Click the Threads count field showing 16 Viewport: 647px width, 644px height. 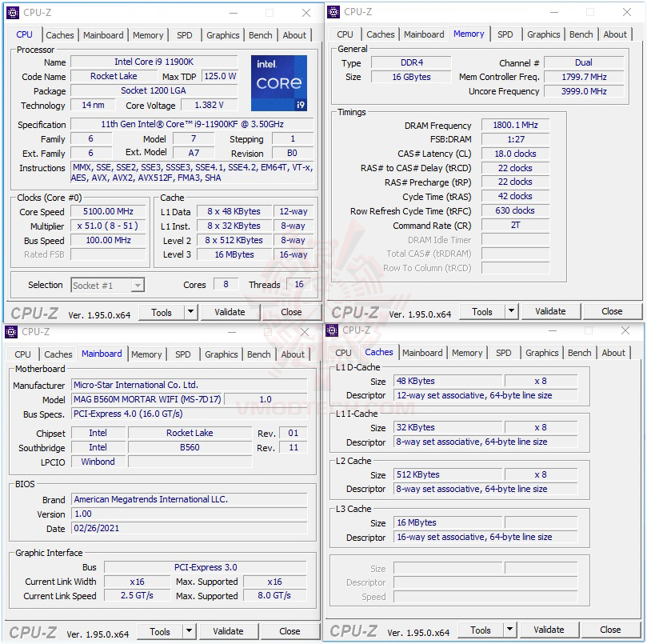click(299, 285)
